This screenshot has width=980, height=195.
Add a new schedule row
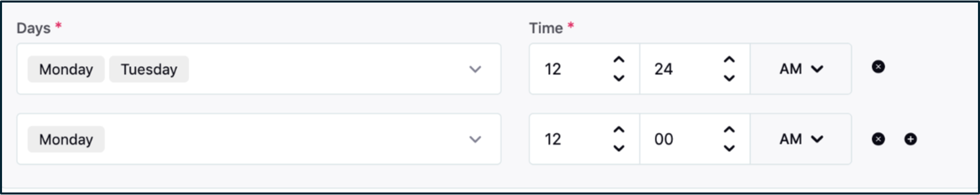[x=910, y=139]
